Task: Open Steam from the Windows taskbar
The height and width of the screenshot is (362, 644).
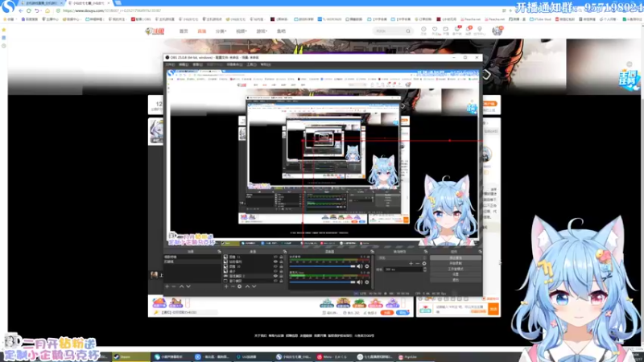Action: click(131, 356)
